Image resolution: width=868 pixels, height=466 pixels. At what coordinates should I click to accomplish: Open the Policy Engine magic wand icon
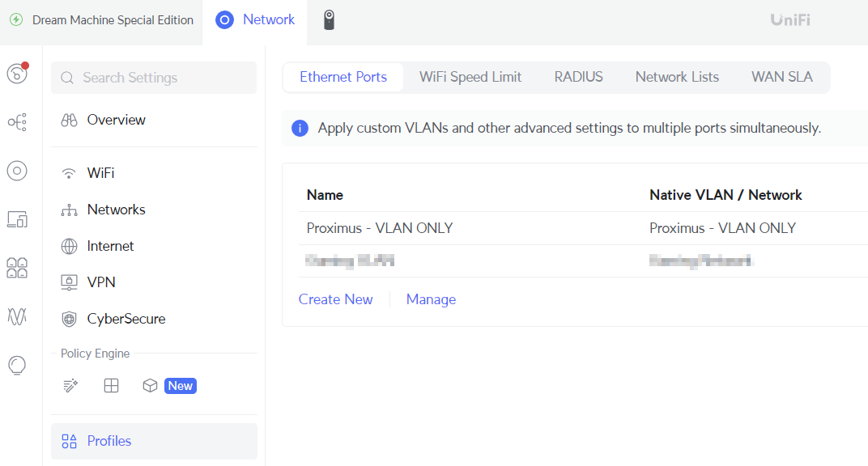click(x=70, y=386)
